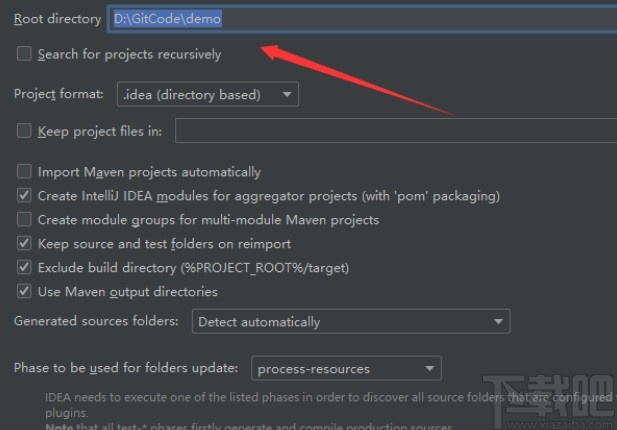Click the download site watermark logo
Screen dimensions: 617x430
coord(572,388)
